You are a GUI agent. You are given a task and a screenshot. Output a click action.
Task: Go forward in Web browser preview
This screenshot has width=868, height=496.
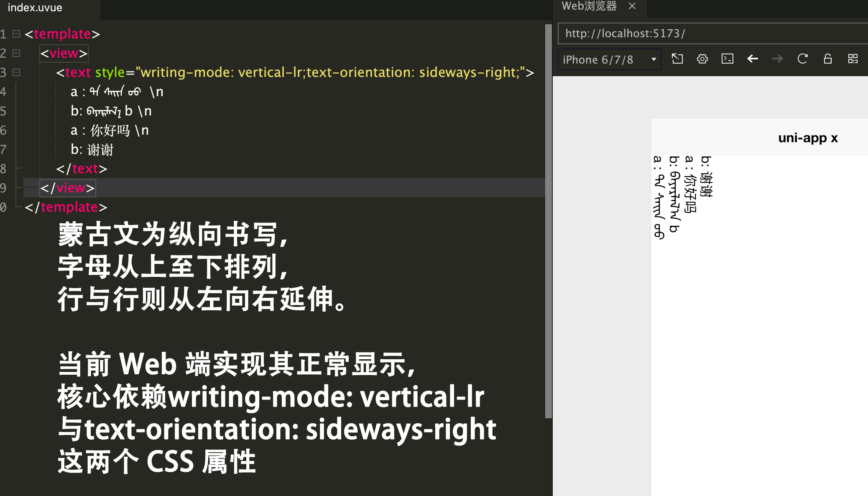click(x=777, y=59)
